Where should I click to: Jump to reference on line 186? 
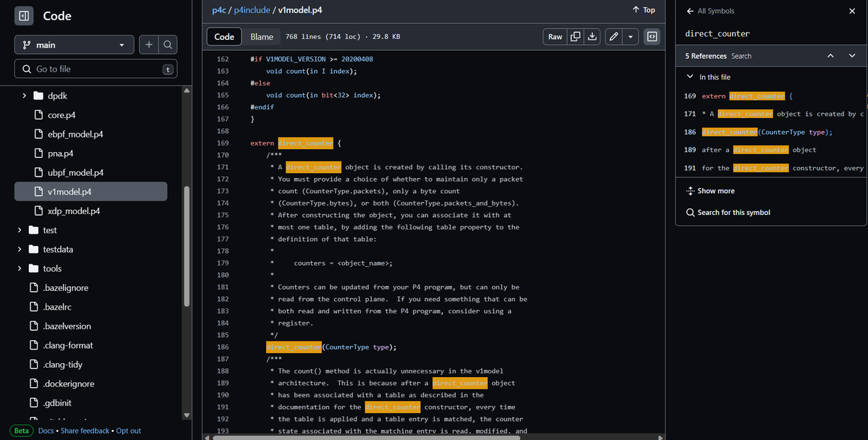[x=771, y=132]
